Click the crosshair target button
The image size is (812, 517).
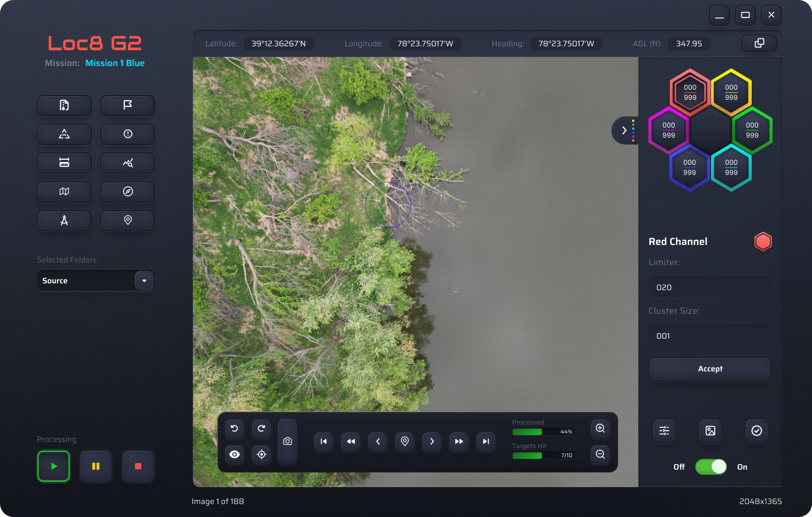(262, 454)
